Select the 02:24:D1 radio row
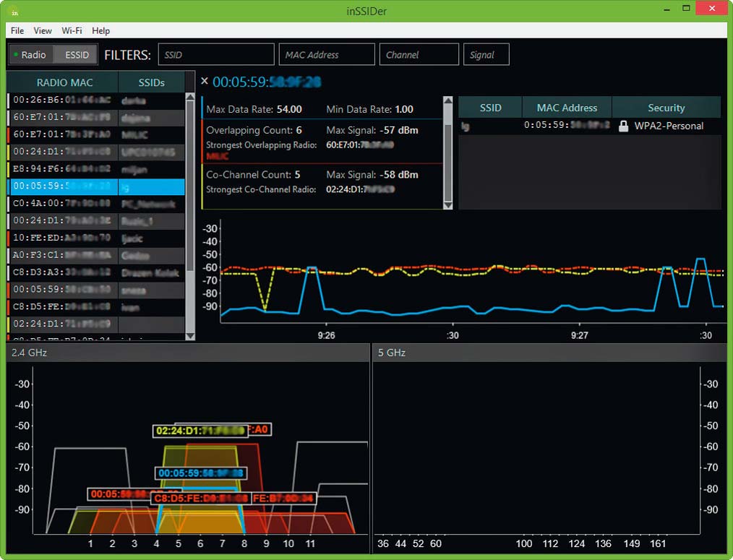 coord(96,325)
